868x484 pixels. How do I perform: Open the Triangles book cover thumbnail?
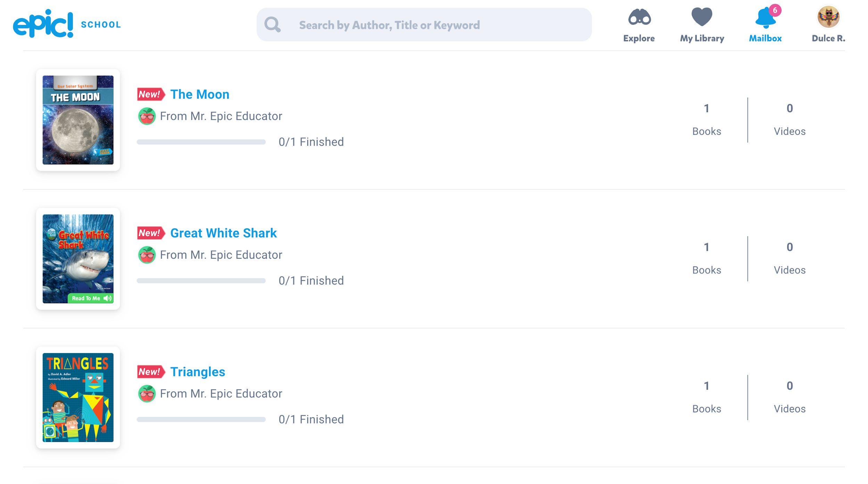click(78, 397)
